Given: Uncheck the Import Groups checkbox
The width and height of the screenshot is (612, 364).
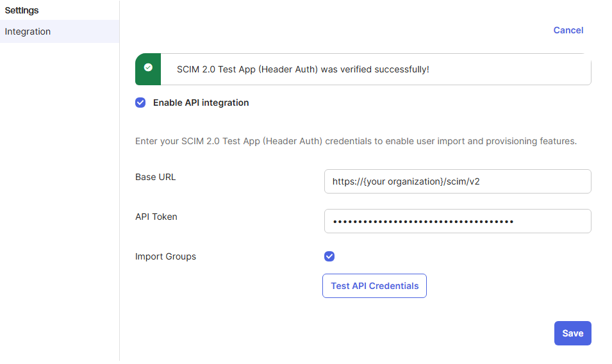Looking at the screenshot, I should (x=329, y=256).
